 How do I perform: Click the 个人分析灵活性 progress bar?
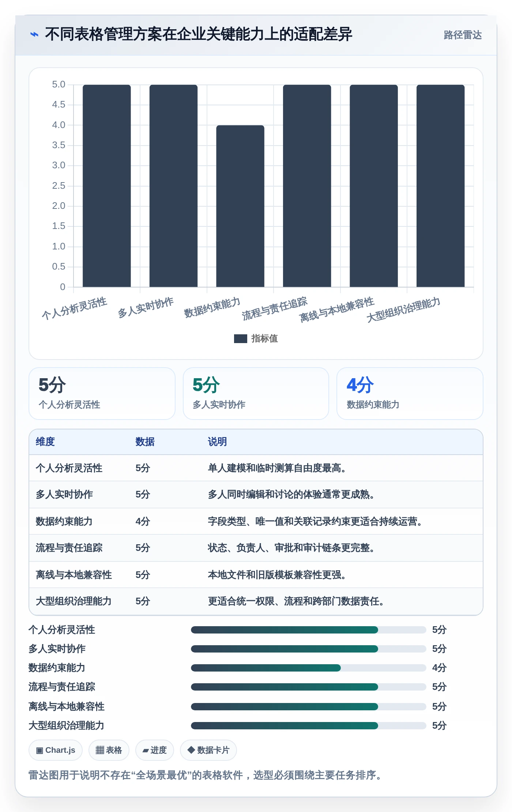pyautogui.click(x=308, y=630)
